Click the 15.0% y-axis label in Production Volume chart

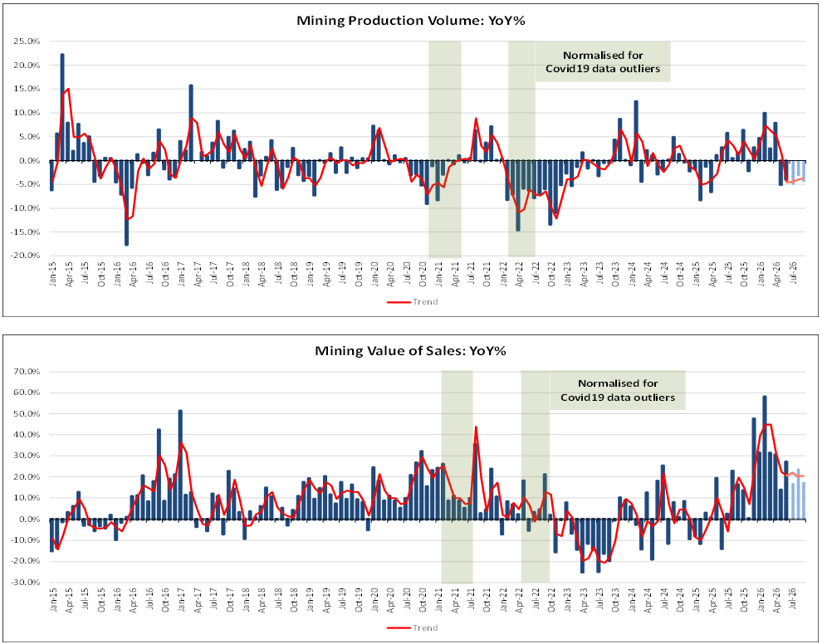[28, 89]
